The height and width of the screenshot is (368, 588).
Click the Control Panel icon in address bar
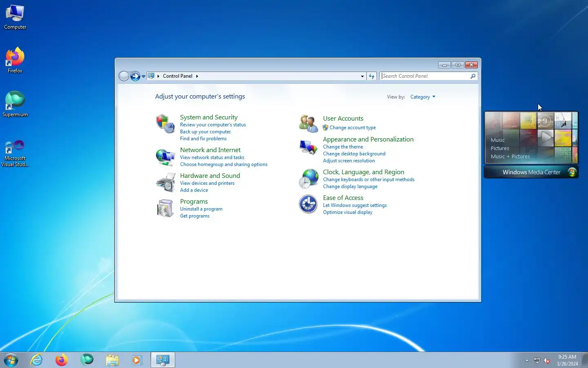[151, 76]
